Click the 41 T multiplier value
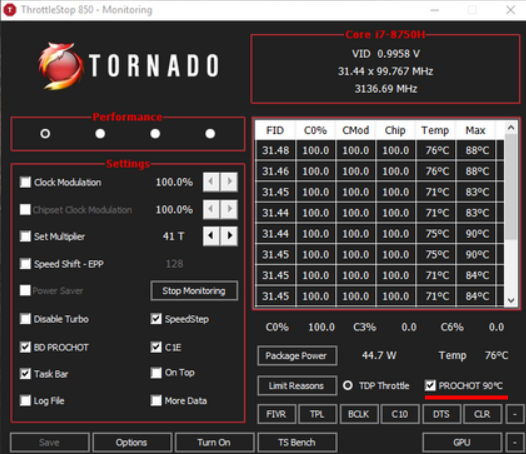Viewport: 526px width, 454px height. click(x=173, y=236)
